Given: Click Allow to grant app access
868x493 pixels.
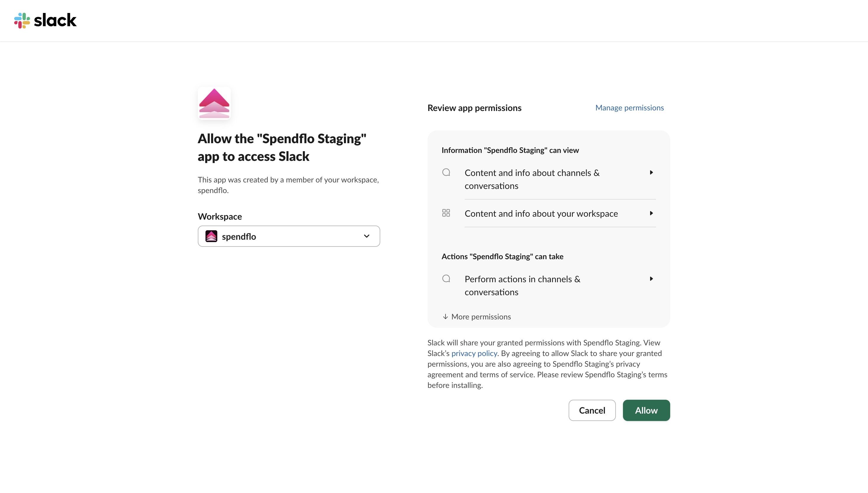Looking at the screenshot, I should [x=646, y=410].
